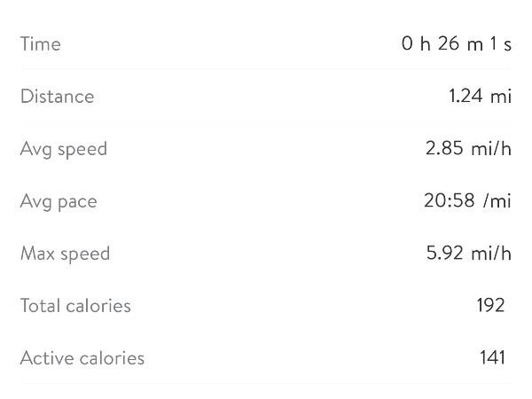The height and width of the screenshot is (399, 532).
Task: Select the 141 active calories value
Action: click(x=492, y=357)
